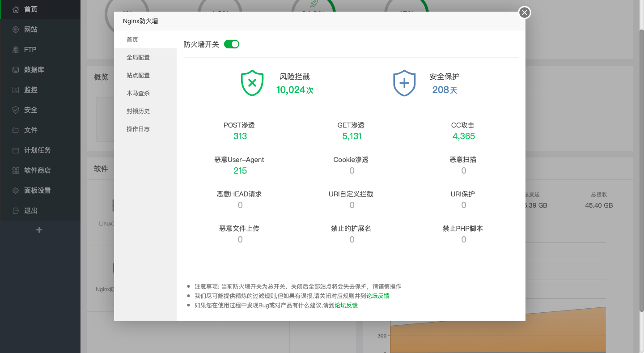The height and width of the screenshot is (353, 644).
Task: Click logout icon beside 退出
Action: point(16,211)
